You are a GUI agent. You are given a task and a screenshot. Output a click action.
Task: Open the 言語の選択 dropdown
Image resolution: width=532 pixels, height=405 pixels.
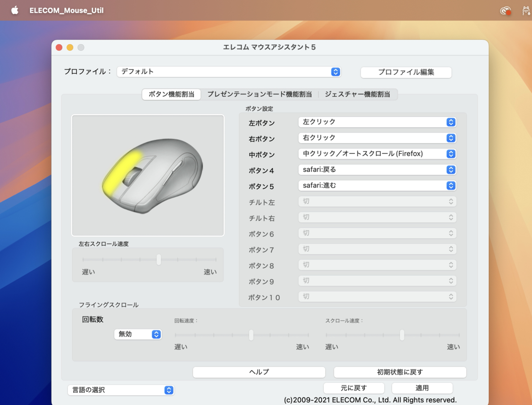click(x=121, y=390)
